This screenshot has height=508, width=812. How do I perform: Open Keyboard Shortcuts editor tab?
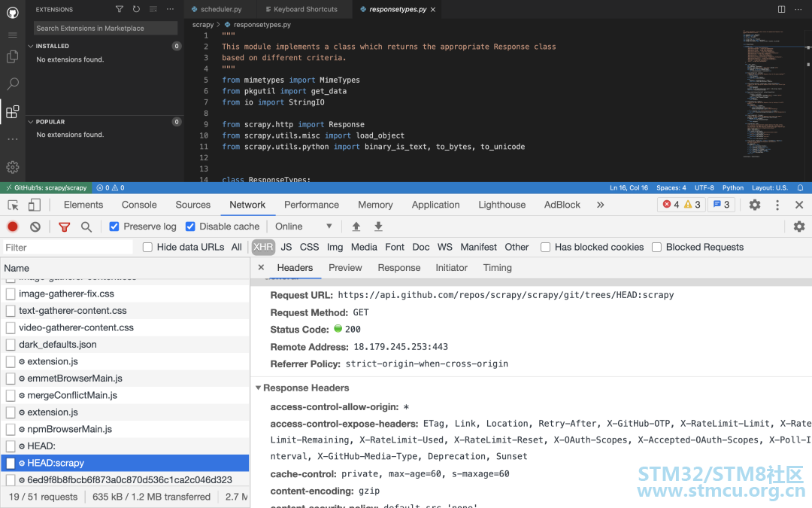click(x=305, y=9)
